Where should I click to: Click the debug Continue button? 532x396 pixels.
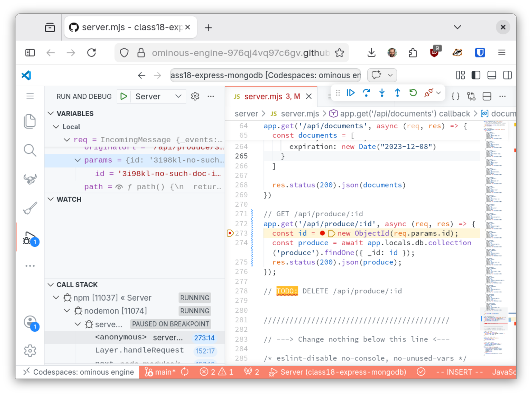click(x=351, y=93)
